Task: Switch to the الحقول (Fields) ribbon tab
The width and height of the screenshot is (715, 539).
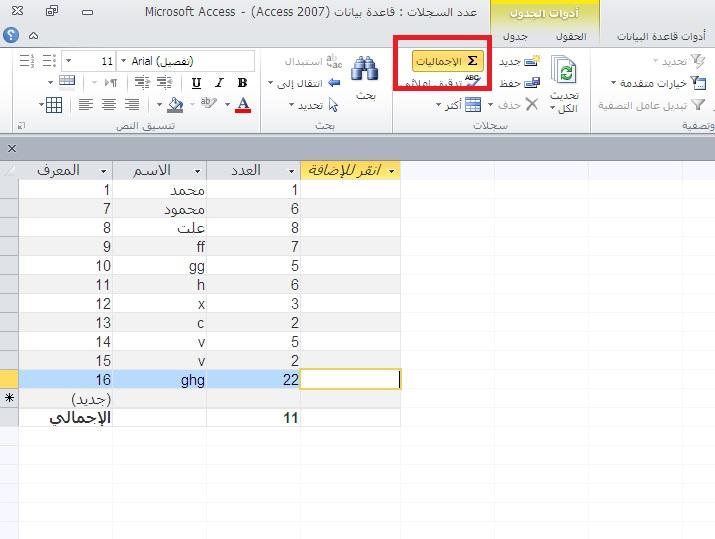Action: 571,36
